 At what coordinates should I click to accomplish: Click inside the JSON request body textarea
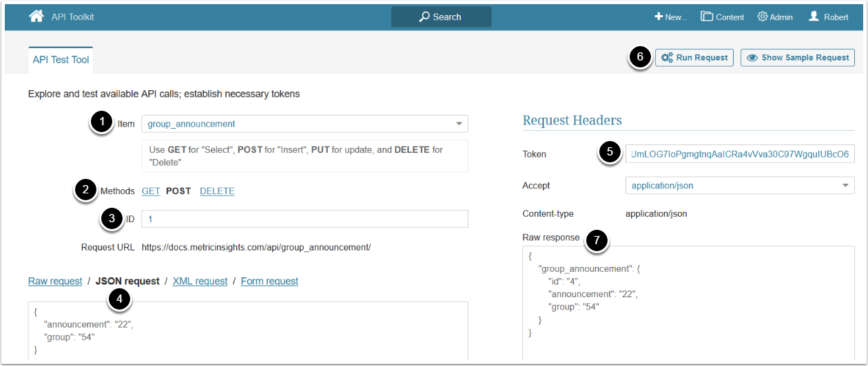pos(248,330)
